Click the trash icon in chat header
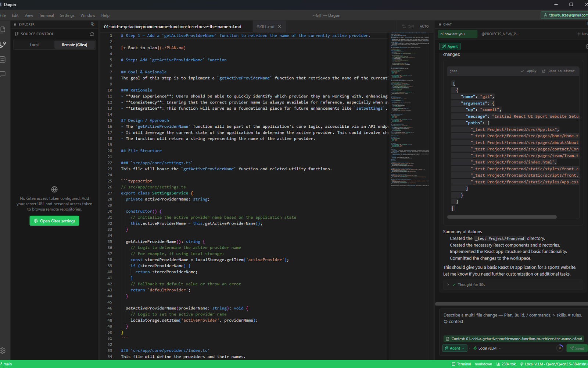588x368 pixels. click(587, 46)
